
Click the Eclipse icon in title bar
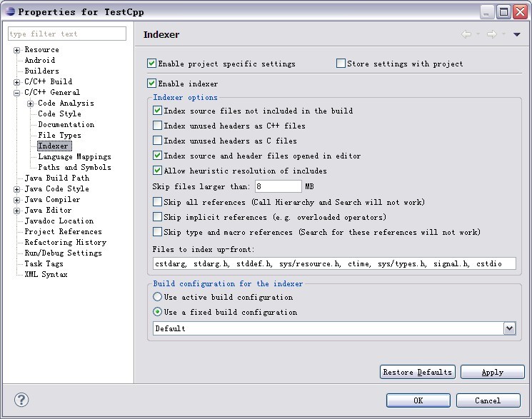tap(10, 11)
